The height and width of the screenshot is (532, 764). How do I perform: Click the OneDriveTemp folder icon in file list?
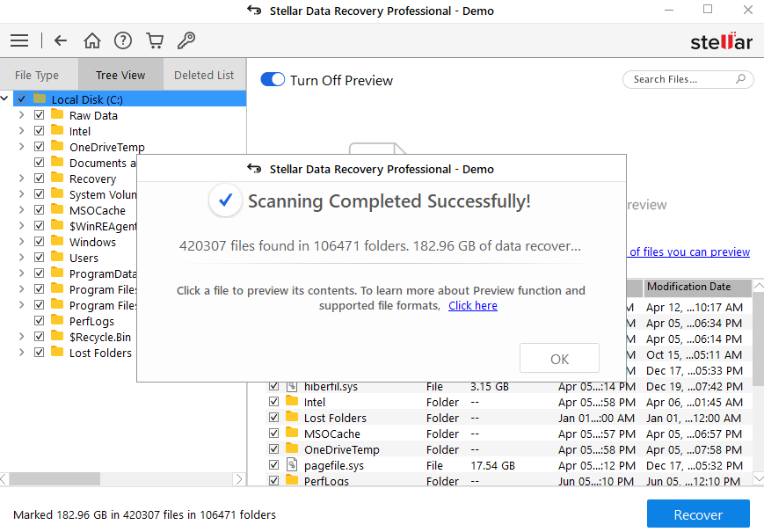click(292, 448)
